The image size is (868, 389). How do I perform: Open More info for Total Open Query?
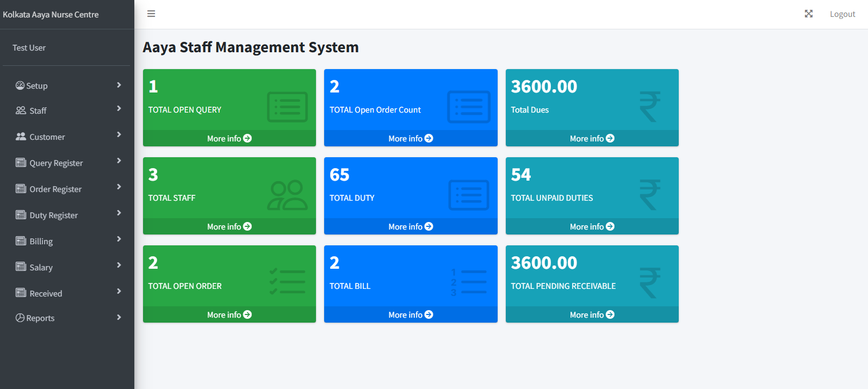click(x=229, y=139)
